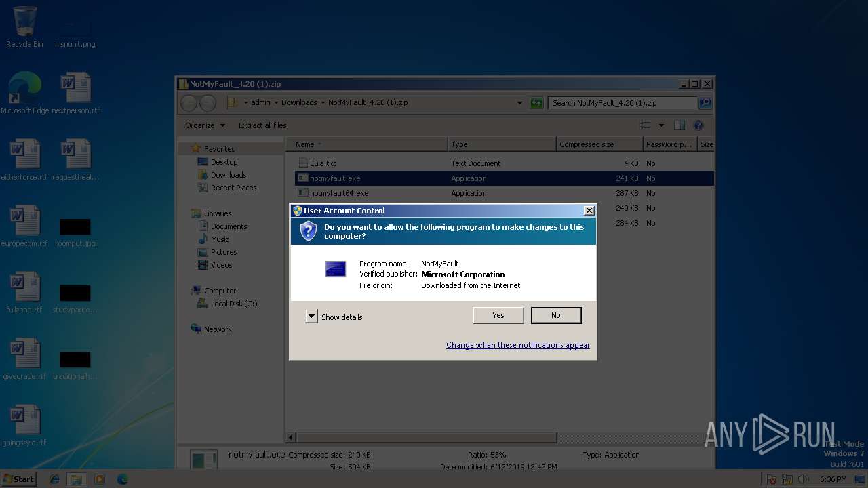The height and width of the screenshot is (488, 868).
Task: Click the magnifier search icon
Action: coord(705,103)
